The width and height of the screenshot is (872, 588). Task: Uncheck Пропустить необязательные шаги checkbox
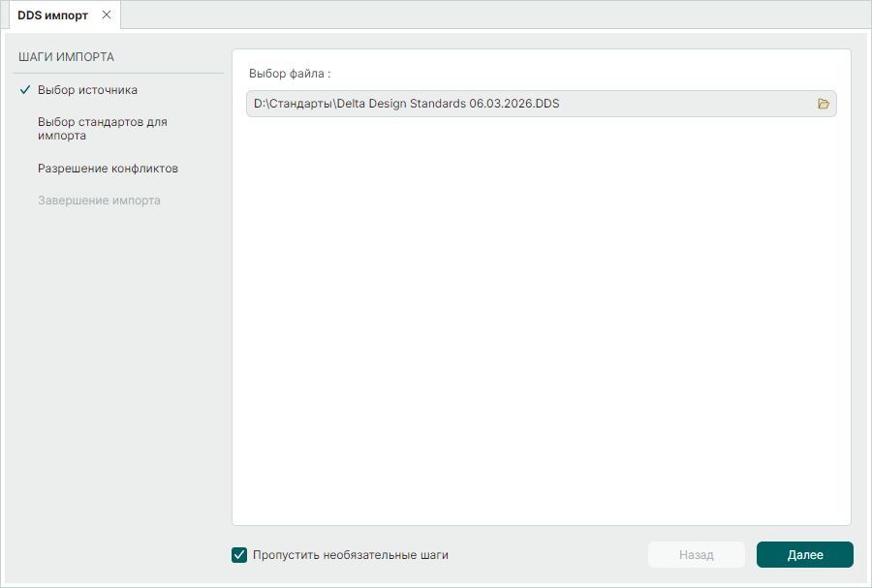[x=239, y=555]
